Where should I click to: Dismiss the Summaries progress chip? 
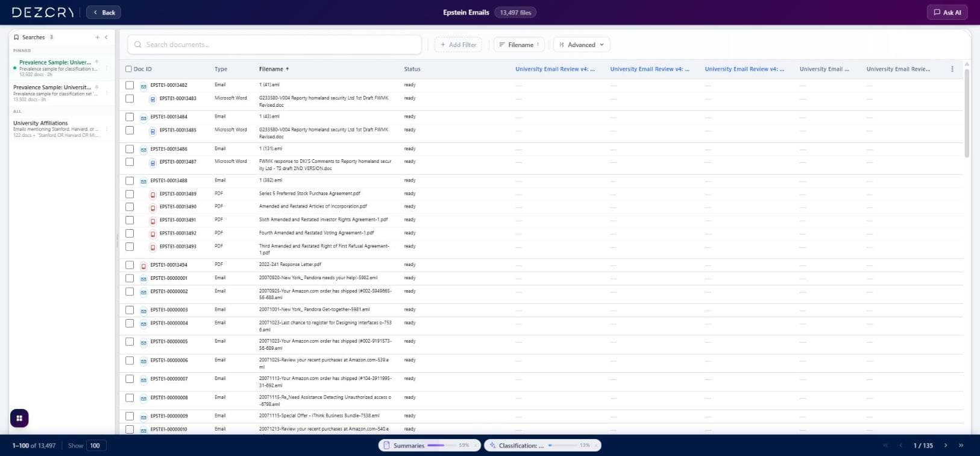click(x=476, y=445)
